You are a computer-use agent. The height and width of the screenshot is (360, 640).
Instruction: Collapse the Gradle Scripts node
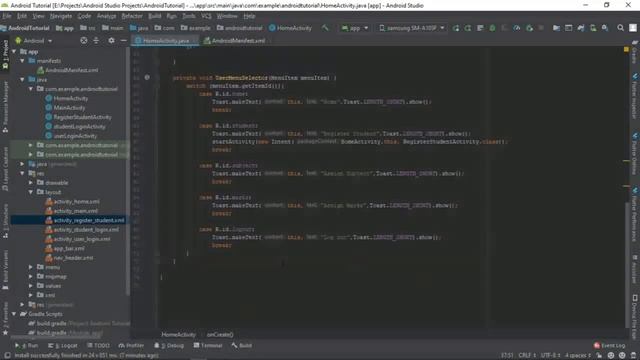pyautogui.click(x=14, y=314)
